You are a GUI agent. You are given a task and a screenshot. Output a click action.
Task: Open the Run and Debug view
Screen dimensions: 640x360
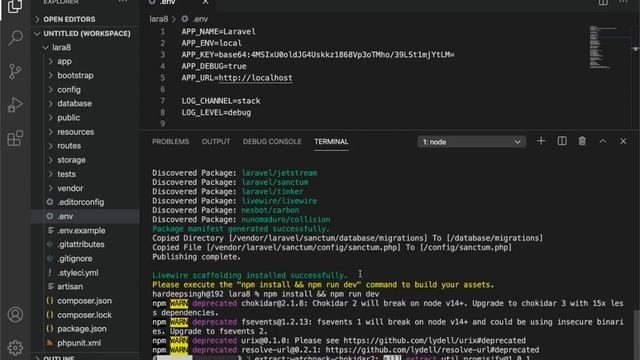point(15,104)
